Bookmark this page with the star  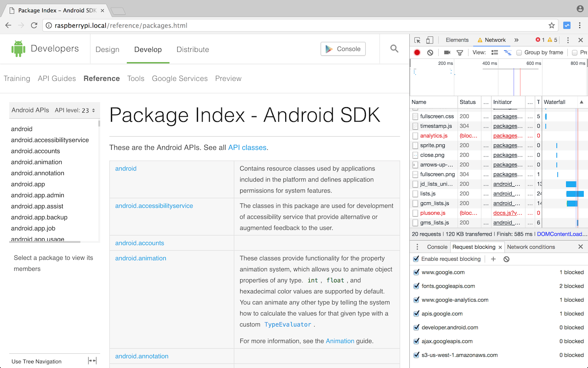pyautogui.click(x=552, y=25)
